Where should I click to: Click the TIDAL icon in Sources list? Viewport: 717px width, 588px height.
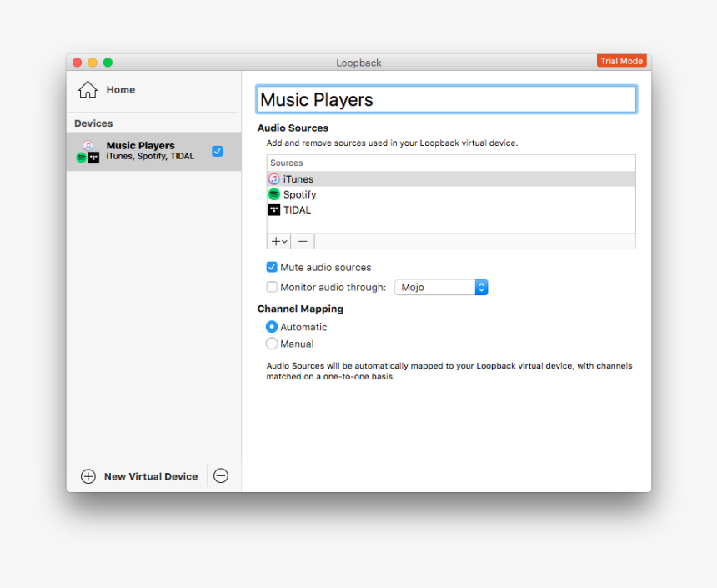(x=274, y=210)
